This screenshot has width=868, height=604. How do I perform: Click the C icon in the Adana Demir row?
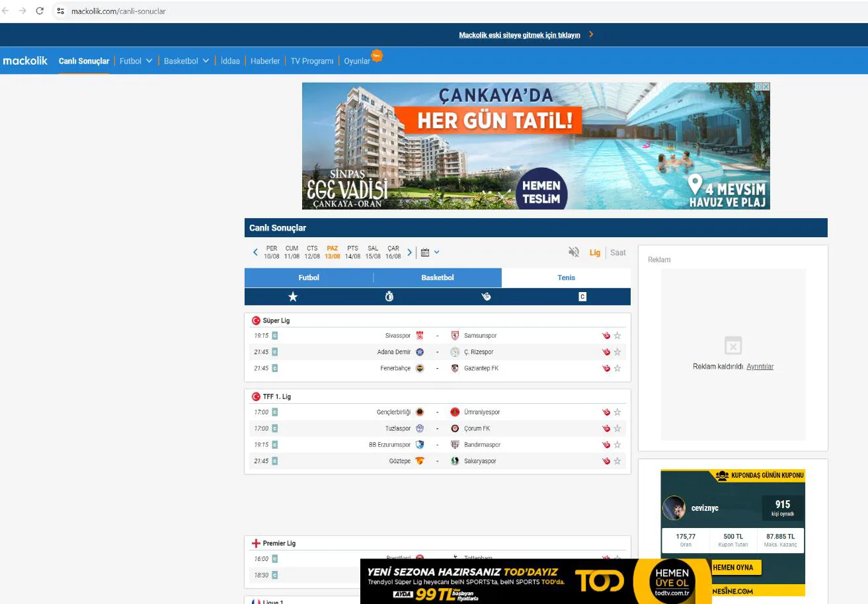275,352
